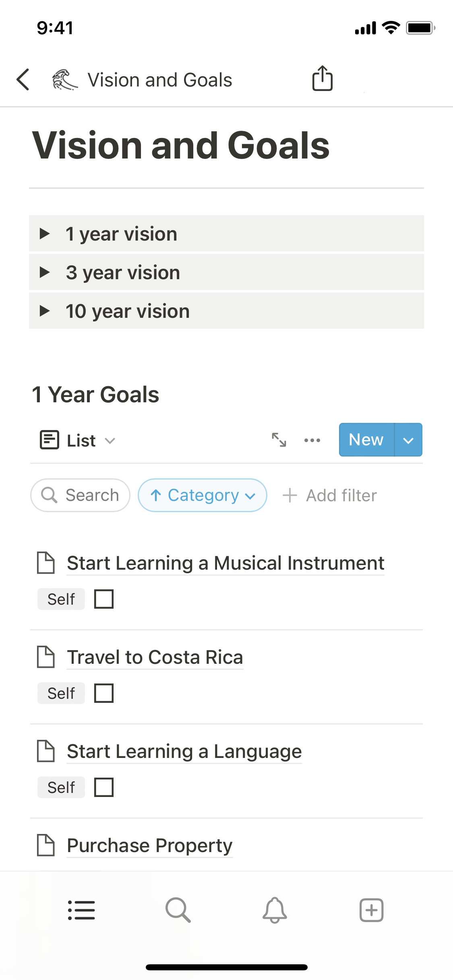Open the three-dots database options menu

click(312, 440)
